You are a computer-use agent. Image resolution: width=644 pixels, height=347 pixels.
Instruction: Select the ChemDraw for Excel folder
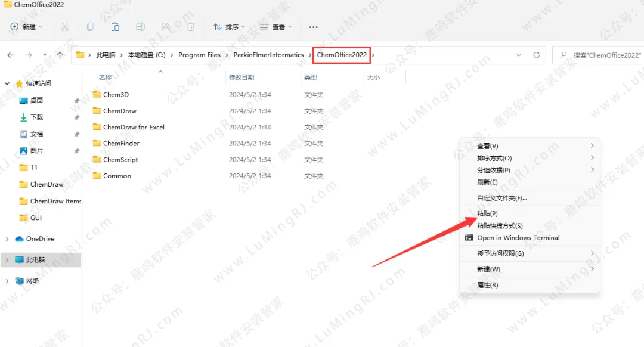point(134,127)
